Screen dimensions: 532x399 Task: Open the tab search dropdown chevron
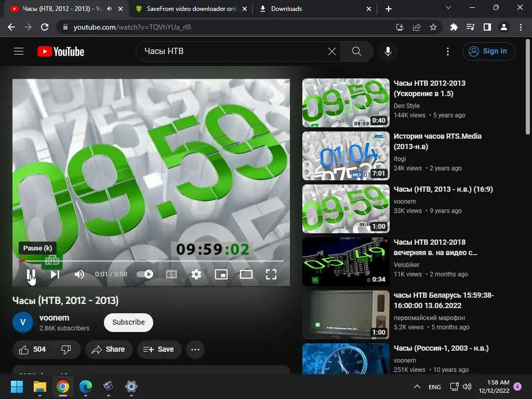448,7
